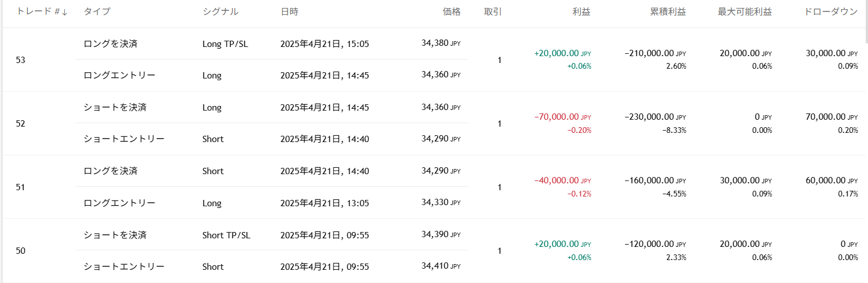Select trade number 53 row
Screen dimensions: 868x283
[x=21, y=60]
